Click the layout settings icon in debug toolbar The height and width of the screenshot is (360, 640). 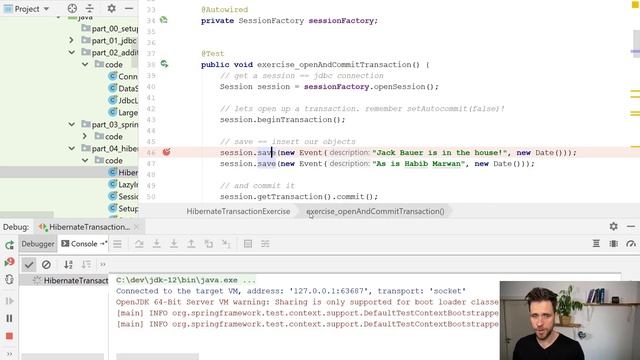[x=596, y=244]
